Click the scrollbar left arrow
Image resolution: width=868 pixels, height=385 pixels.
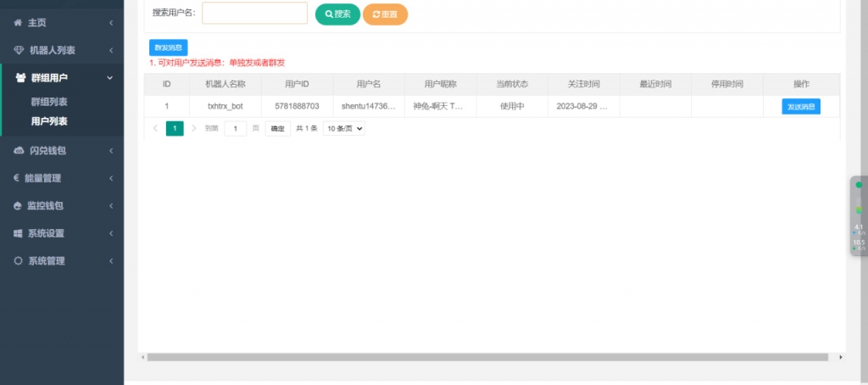142,357
